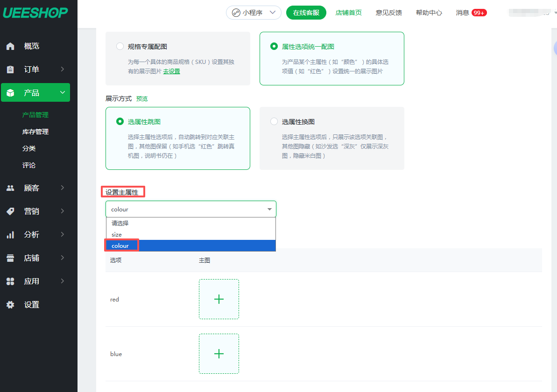Screen dimensions: 557x392
Task: Click the Orders clipboard icon
Action: tap(10, 70)
